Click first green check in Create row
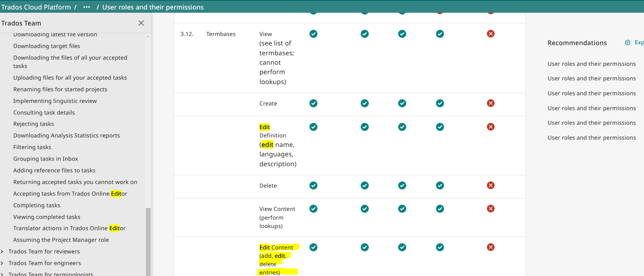 coord(313,103)
